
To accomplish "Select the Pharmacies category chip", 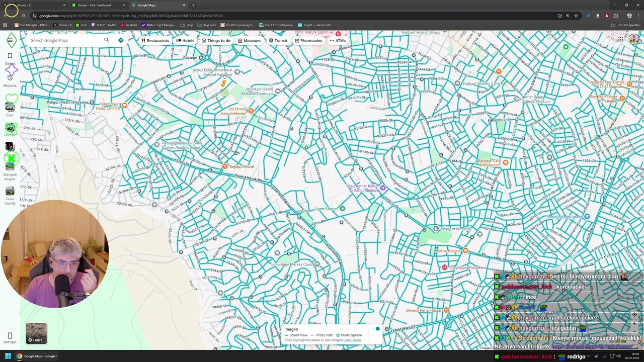I will (x=308, y=41).
